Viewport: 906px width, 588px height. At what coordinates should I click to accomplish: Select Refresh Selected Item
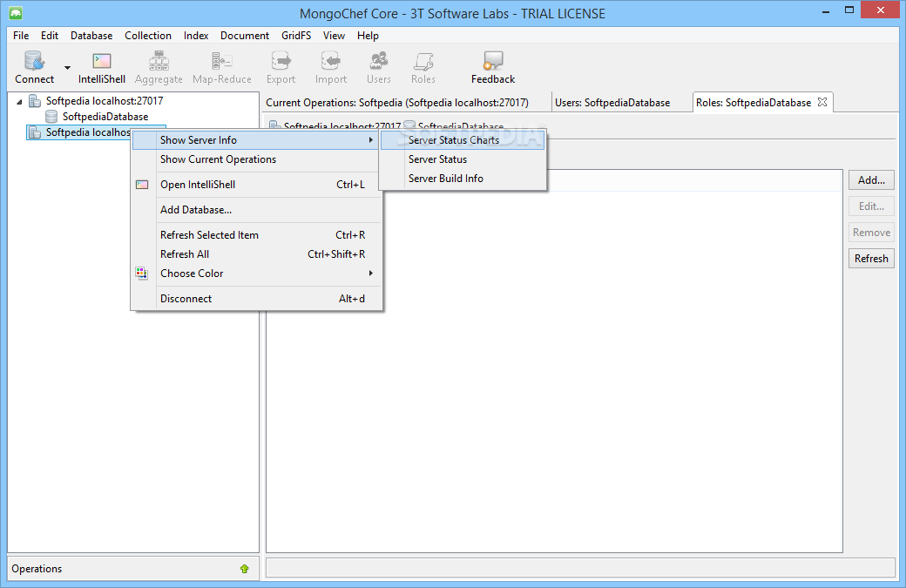tap(255, 235)
